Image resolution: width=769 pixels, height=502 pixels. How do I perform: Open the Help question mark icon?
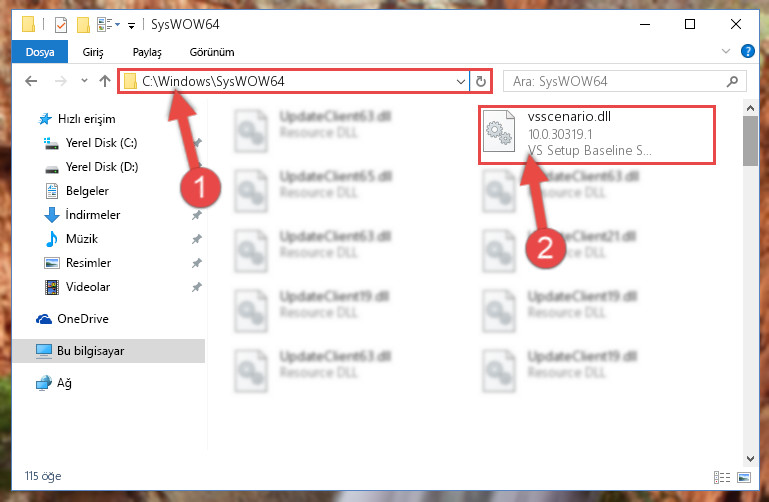click(x=747, y=51)
